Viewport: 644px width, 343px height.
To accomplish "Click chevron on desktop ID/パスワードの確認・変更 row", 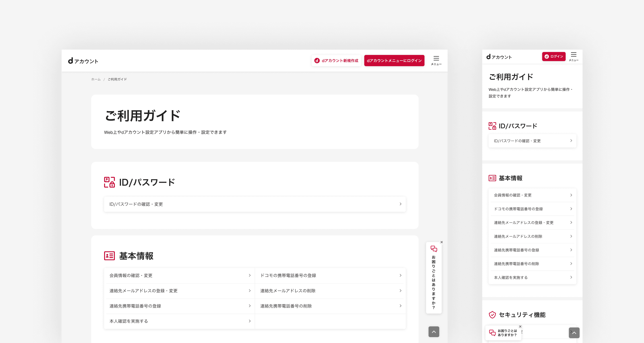I will (x=400, y=204).
